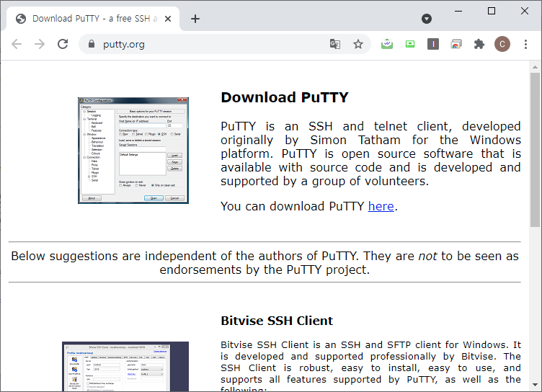The image size is (542, 392).
Task: Click the scrollbar down arrow
Action: [x=535, y=384]
